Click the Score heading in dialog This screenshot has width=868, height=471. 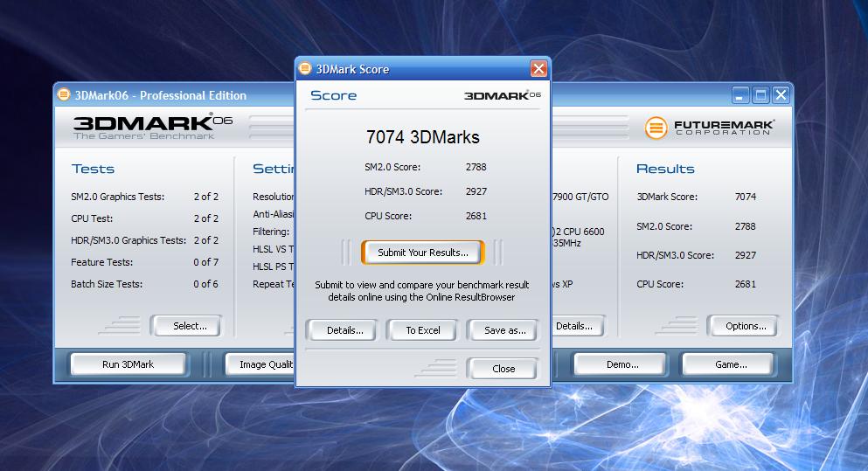point(333,95)
